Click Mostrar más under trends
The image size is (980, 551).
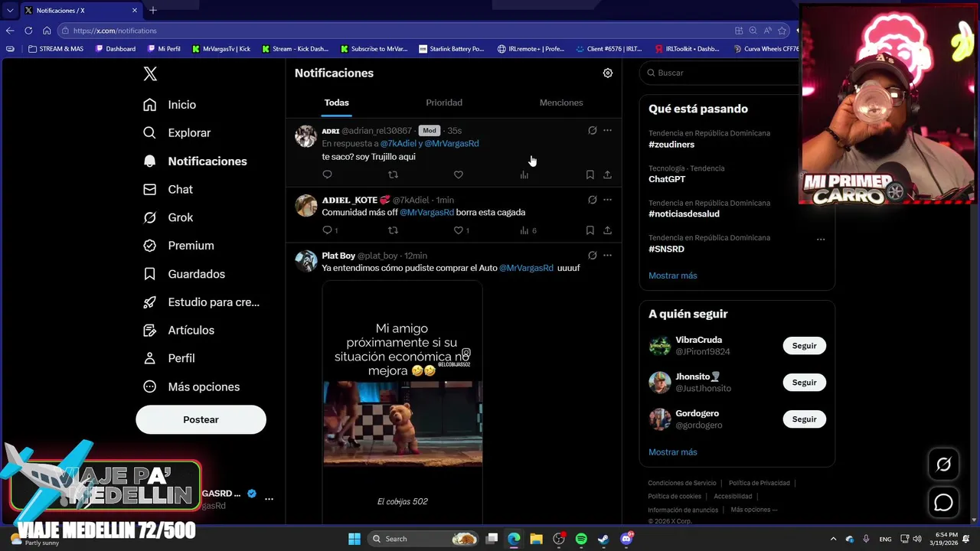pos(672,275)
